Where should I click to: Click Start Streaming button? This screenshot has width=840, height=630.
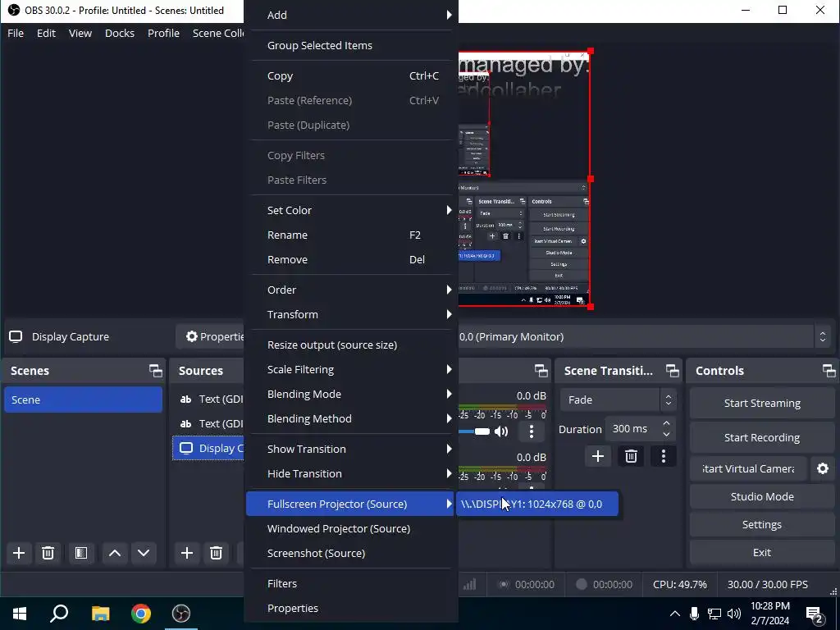762,404
